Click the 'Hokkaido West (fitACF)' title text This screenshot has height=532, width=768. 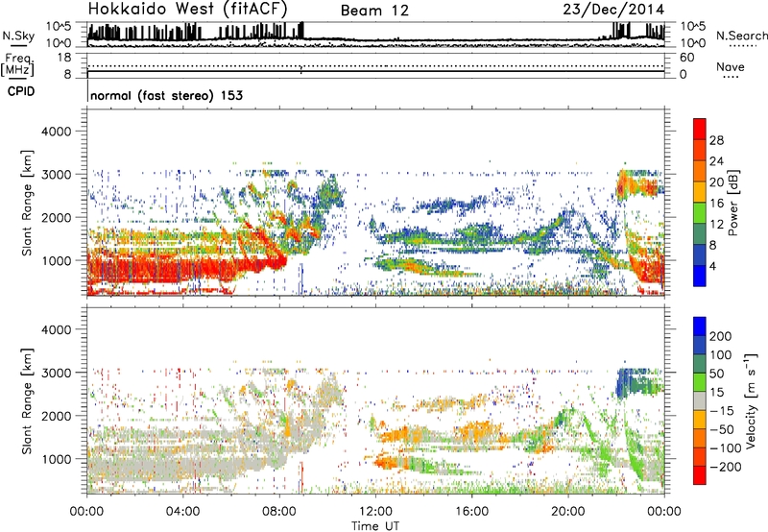point(187,9)
